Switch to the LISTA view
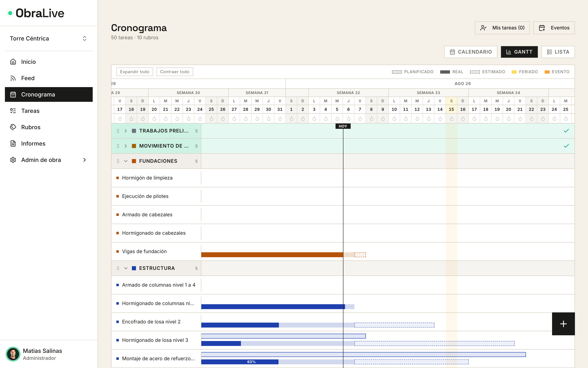The height and width of the screenshot is (368, 588). (558, 52)
